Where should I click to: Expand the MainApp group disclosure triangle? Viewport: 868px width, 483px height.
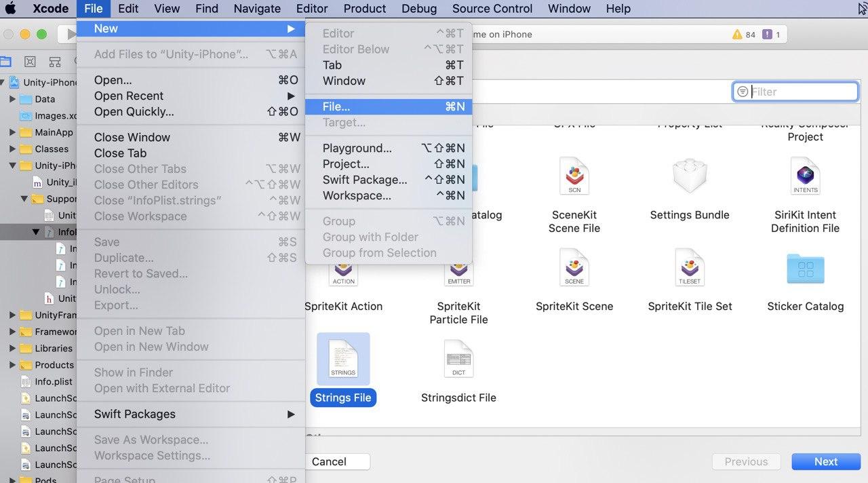[12, 132]
